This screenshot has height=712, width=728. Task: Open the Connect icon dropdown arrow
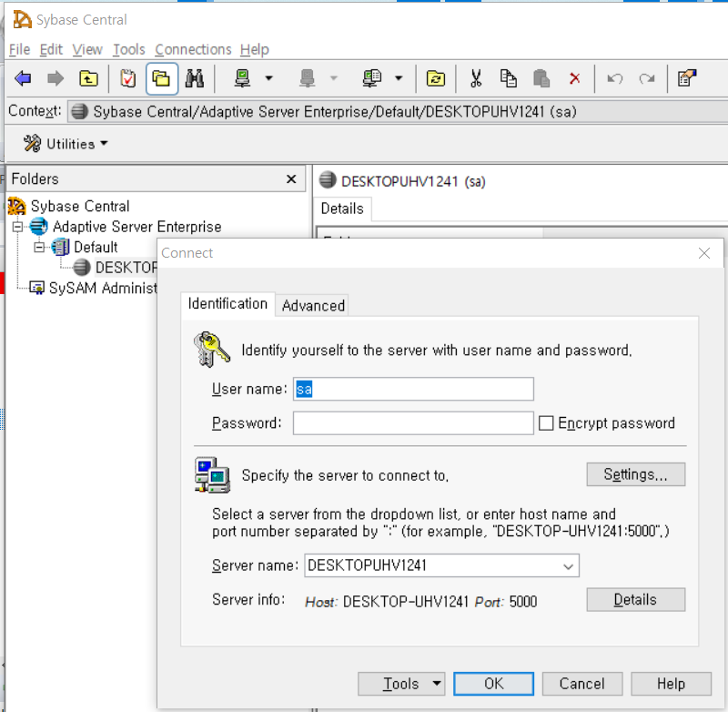click(x=268, y=78)
